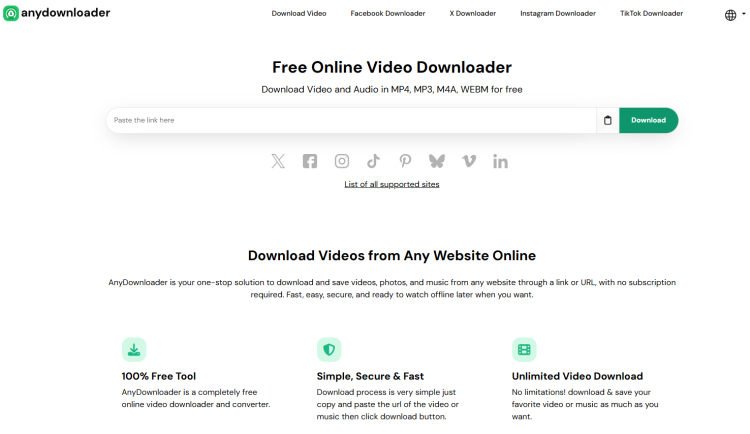Click the TikTok platform icon

tap(374, 161)
